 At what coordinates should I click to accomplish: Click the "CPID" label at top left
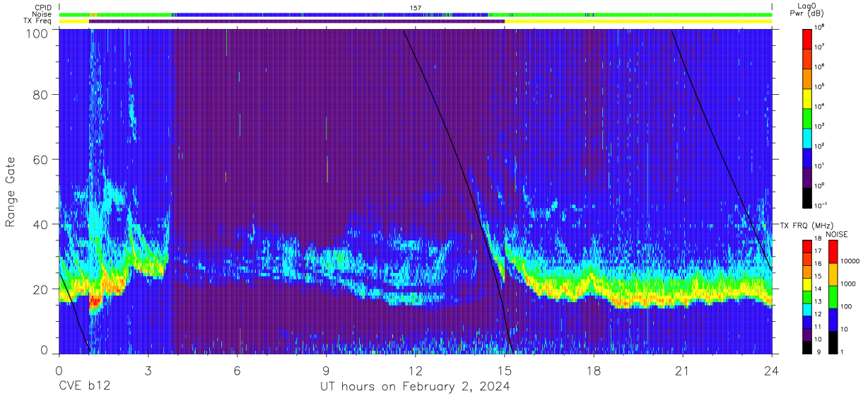(x=44, y=7)
